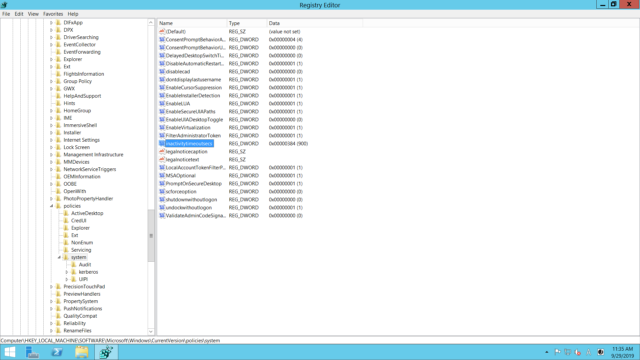This screenshot has width=640, height=360.
Task: Open the Favorites menu
Action: 53,14
